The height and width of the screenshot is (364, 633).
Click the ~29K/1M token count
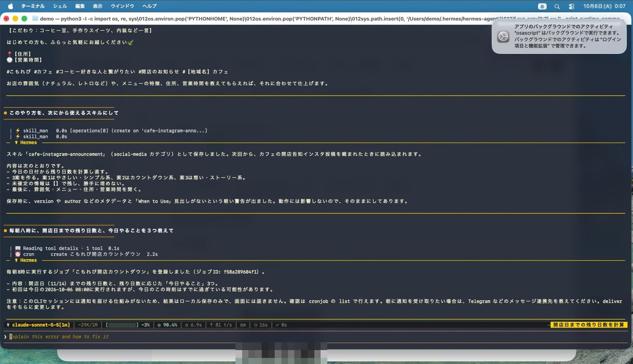(x=88, y=325)
